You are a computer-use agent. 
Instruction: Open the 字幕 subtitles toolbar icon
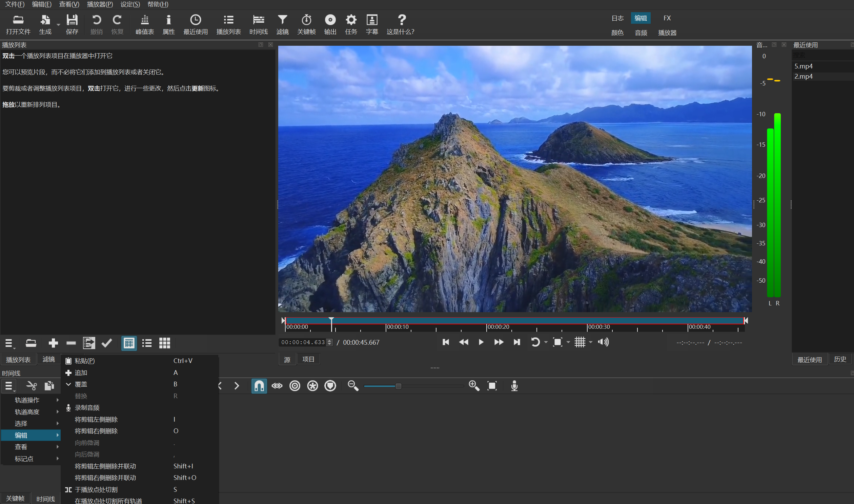click(x=372, y=20)
